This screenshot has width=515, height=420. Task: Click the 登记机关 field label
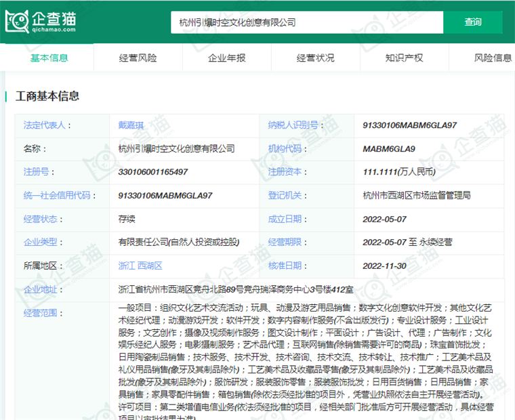285,195
